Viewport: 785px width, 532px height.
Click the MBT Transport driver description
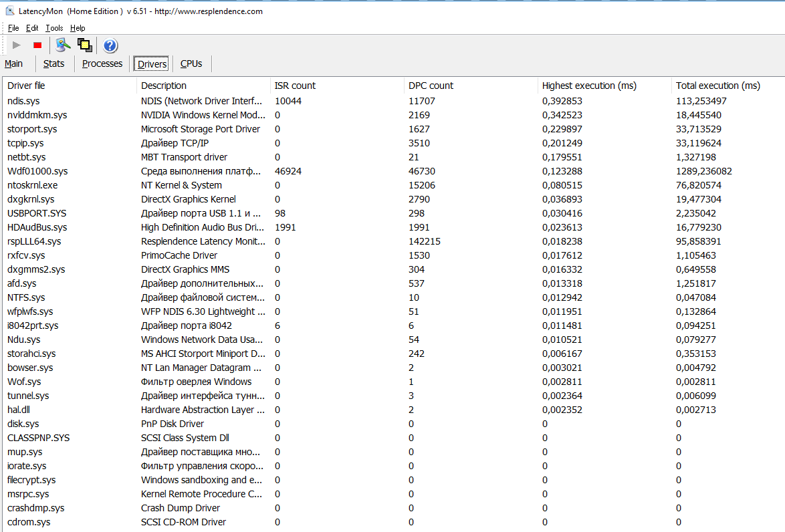185,157
